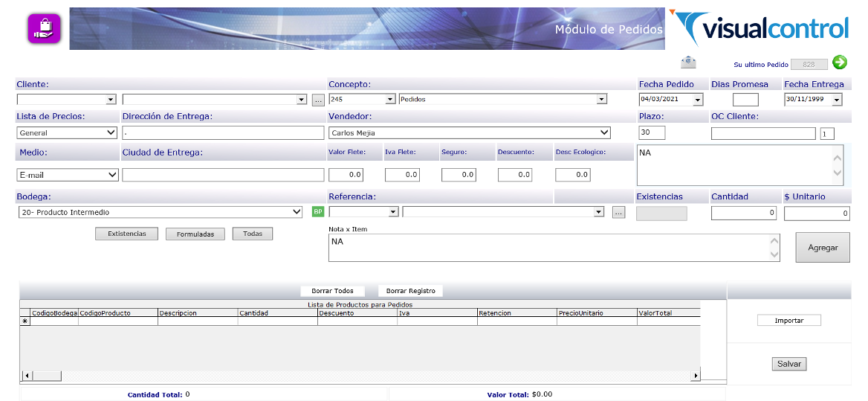
Task: Click the green BP icon beside Bodega
Action: pyautogui.click(x=318, y=211)
